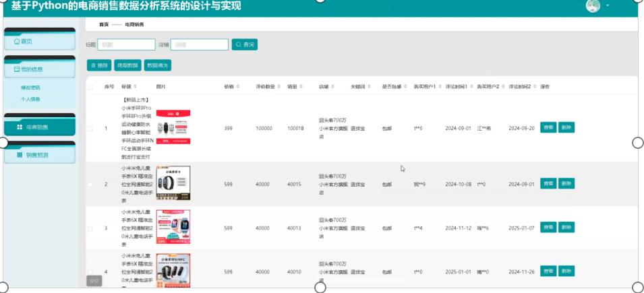
Task: Click the date 2024-11-12
Action: [459, 228]
